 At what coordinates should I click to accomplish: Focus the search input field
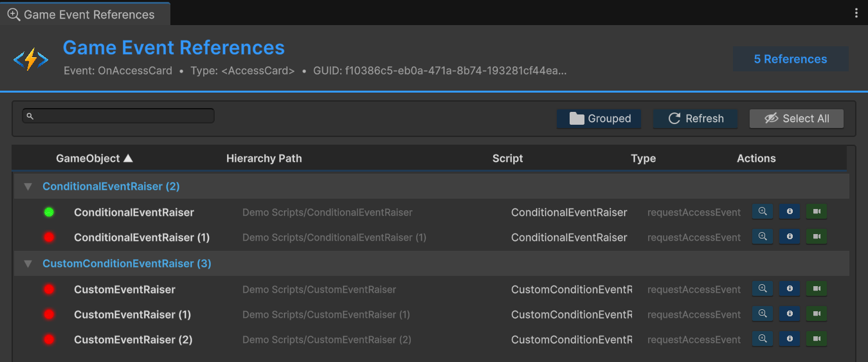point(118,116)
